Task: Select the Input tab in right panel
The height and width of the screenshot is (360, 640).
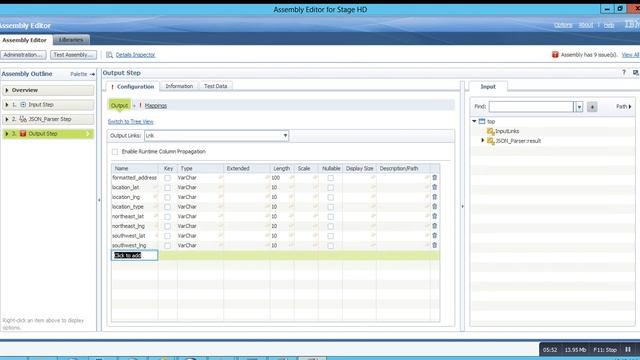Action: (x=488, y=87)
